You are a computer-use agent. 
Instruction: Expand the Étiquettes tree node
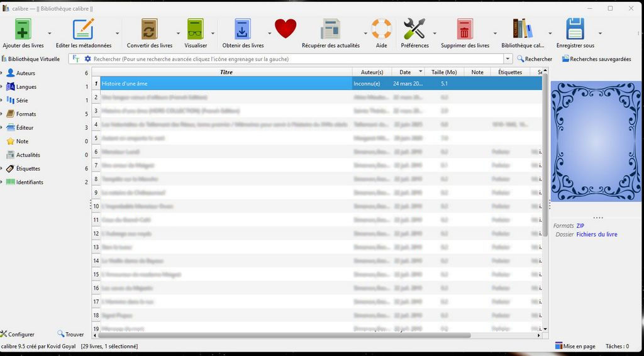[3, 169]
